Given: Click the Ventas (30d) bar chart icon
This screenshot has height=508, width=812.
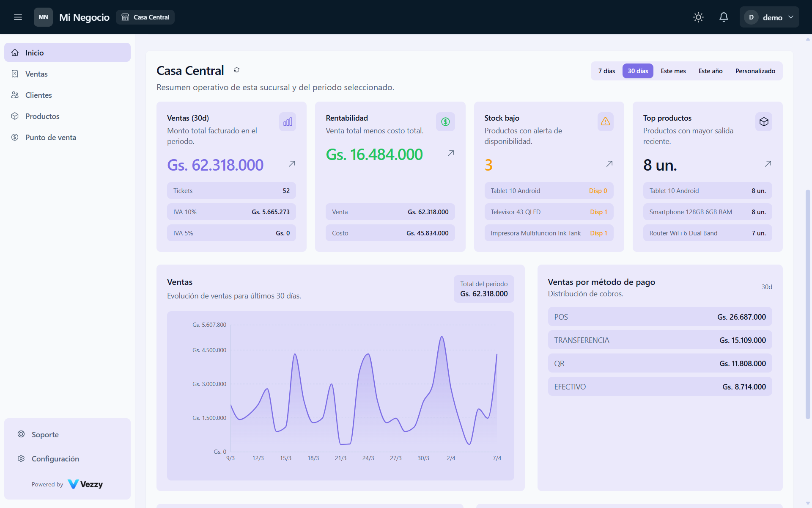Looking at the screenshot, I should coord(288,122).
